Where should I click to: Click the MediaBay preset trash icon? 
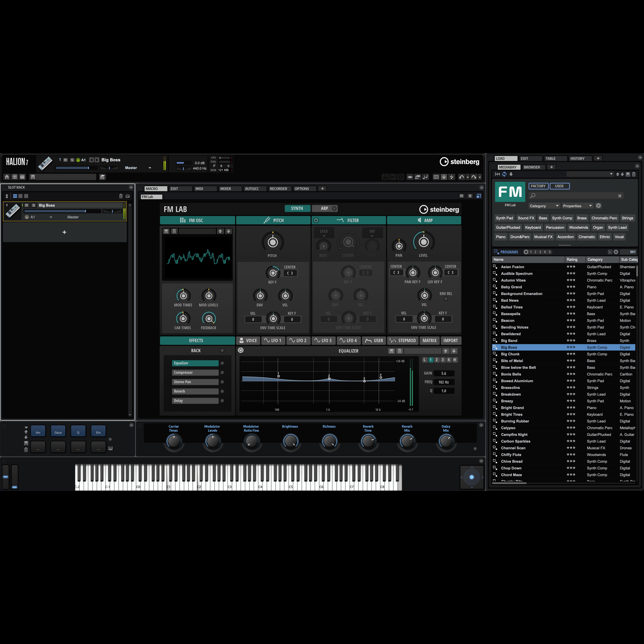634,174
